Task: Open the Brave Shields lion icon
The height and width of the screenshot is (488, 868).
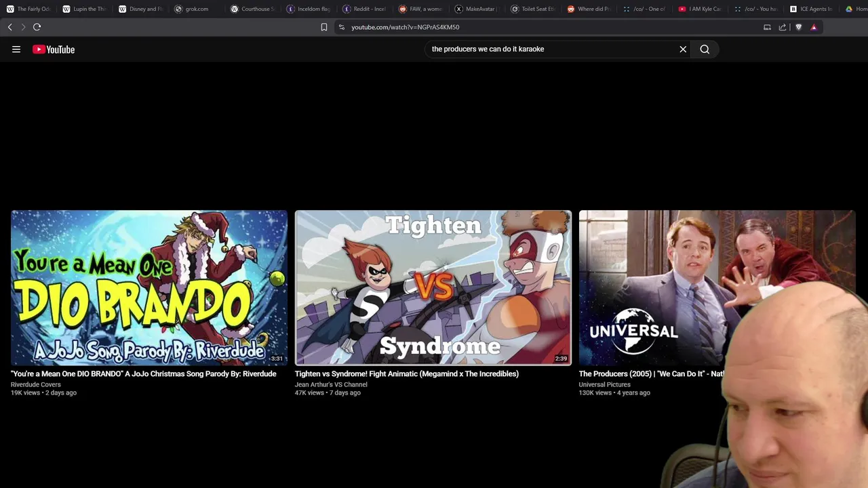Action: tap(798, 27)
